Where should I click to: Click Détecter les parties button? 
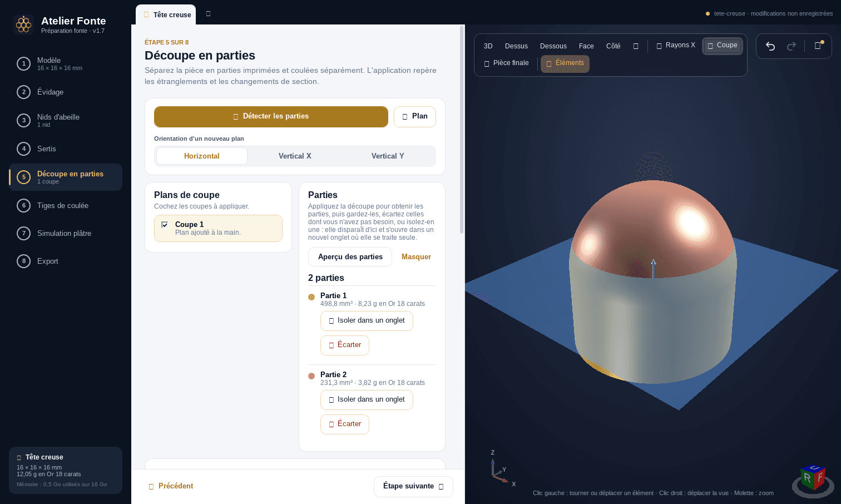tap(271, 117)
